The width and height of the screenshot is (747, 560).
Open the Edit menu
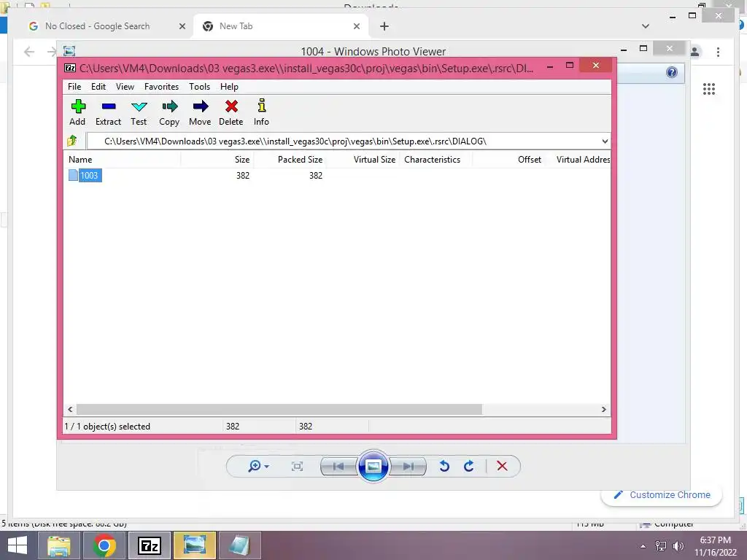click(98, 87)
